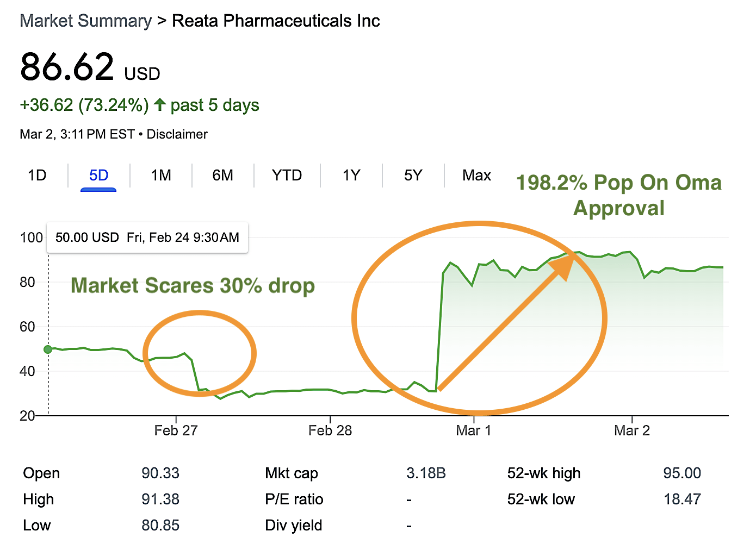Click the green starting data point dot

[48, 349]
